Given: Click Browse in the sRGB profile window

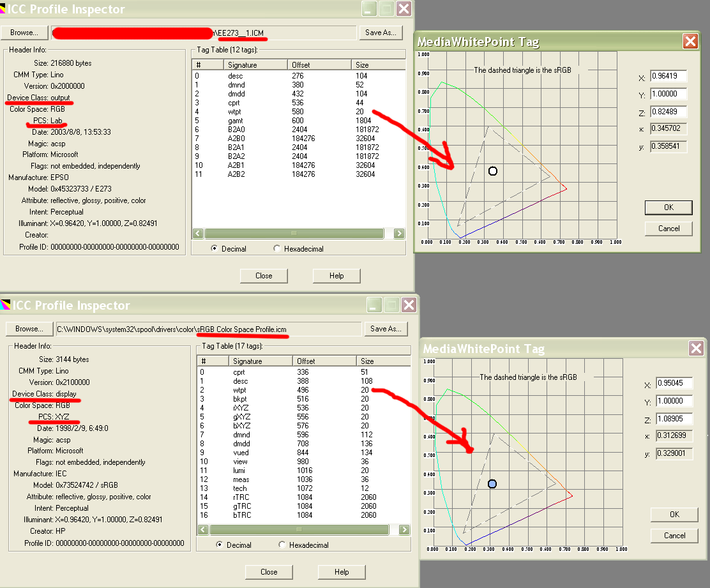Looking at the screenshot, I should pyautogui.click(x=29, y=329).
